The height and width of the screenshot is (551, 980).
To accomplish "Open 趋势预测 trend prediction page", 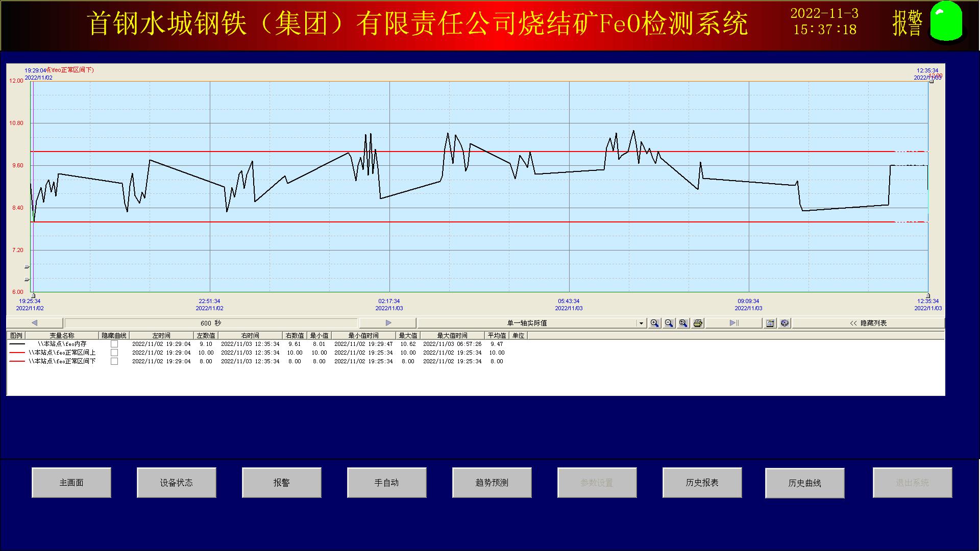I will (x=492, y=483).
